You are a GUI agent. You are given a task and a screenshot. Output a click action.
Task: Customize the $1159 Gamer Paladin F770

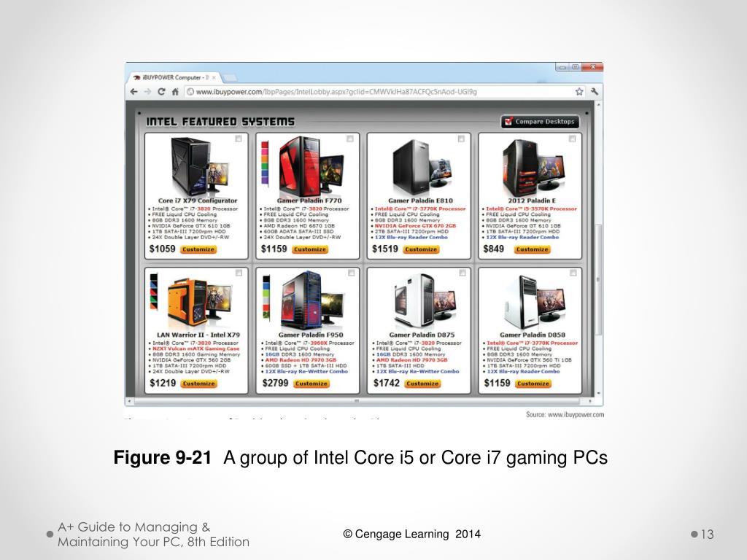coord(309,249)
